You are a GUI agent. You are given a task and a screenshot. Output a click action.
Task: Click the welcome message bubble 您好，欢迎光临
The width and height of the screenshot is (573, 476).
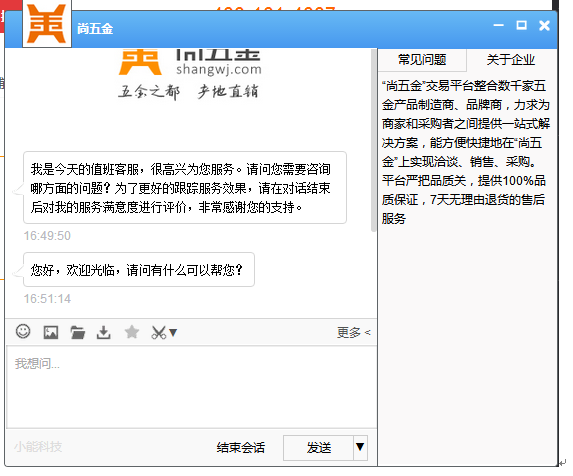click(x=139, y=270)
